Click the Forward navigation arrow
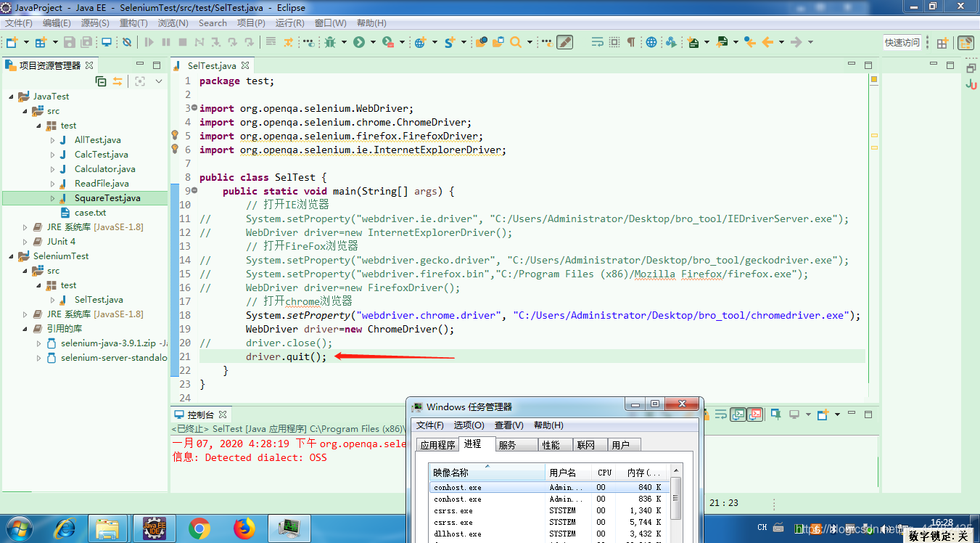Image resolution: width=980 pixels, height=543 pixels. pyautogui.click(x=796, y=42)
